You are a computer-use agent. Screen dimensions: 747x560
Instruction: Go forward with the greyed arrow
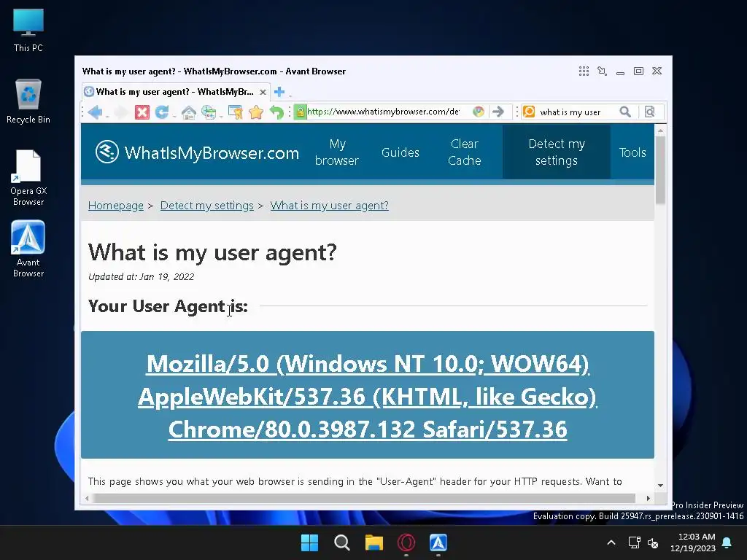(x=122, y=112)
